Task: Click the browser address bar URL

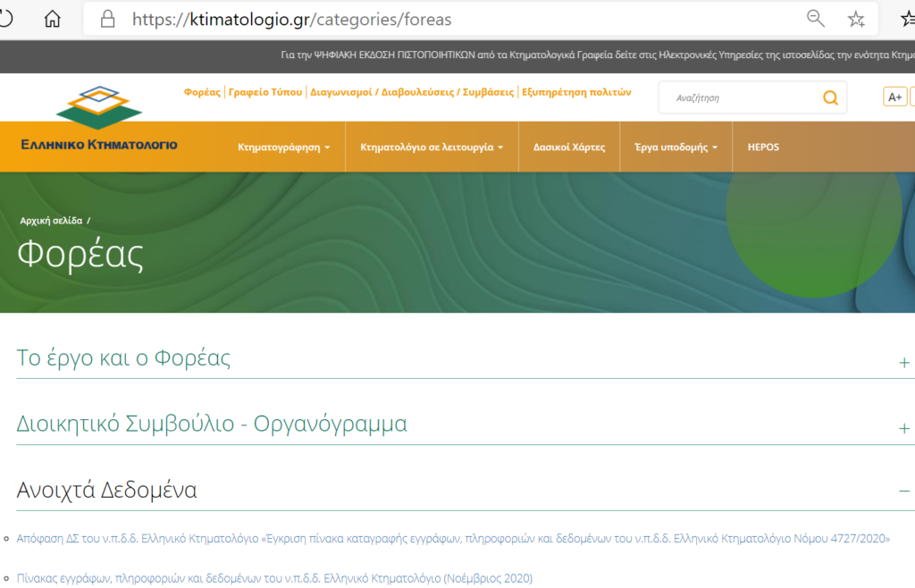Action: click(x=292, y=20)
